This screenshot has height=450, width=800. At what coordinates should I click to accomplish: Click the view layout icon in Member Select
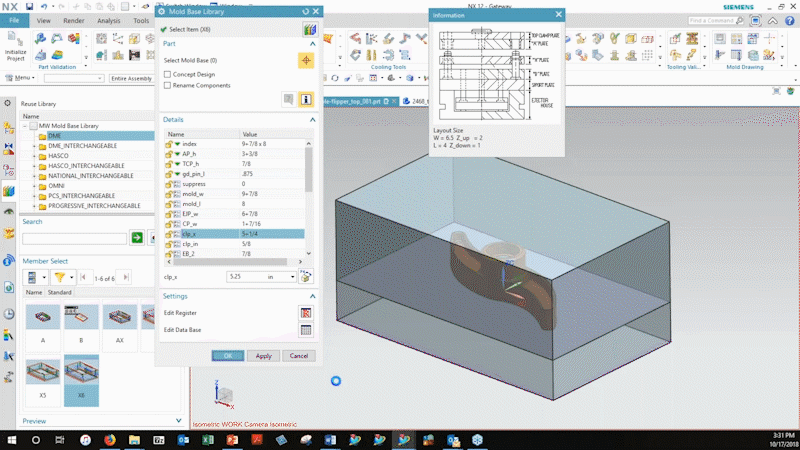(x=32, y=277)
